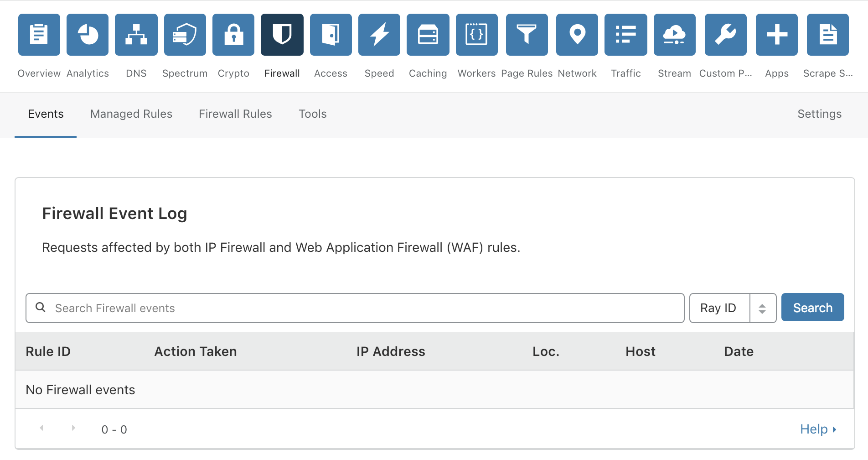Click the No Firewall events row
This screenshot has width=868, height=460.
(x=434, y=390)
